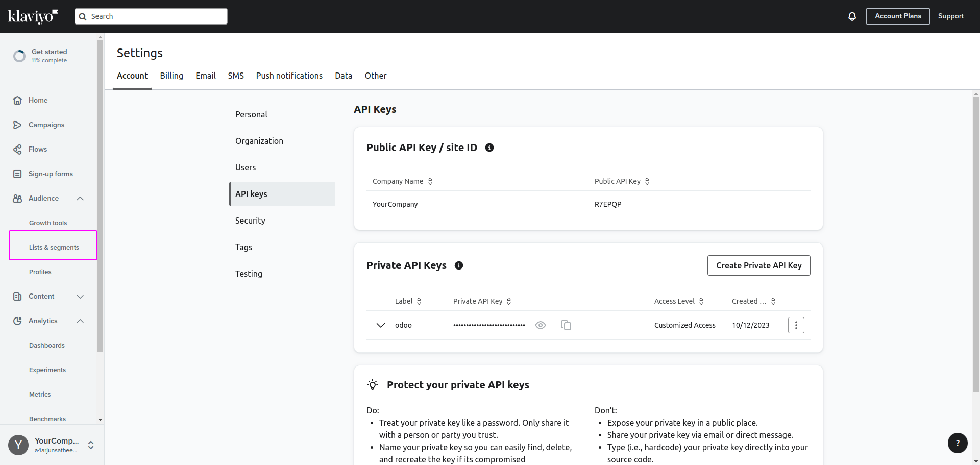Click the Create Private API Key button
Screen dimensions: 980x465
(758, 265)
